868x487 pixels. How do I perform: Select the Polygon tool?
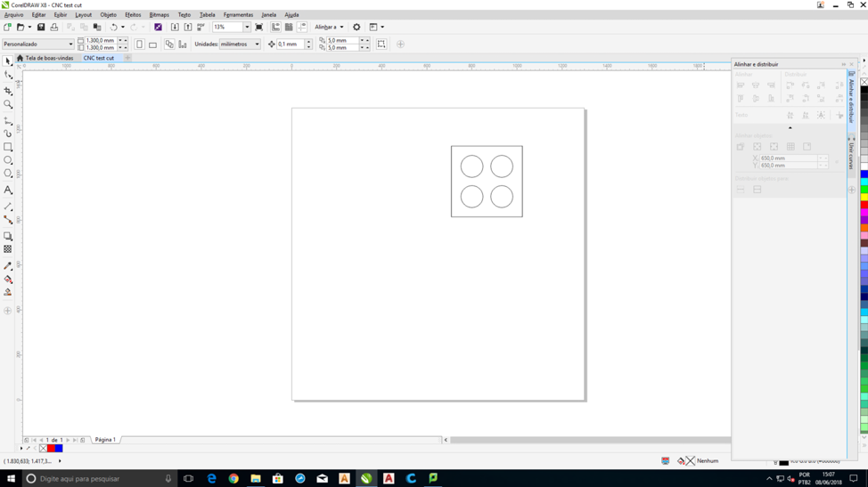(x=8, y=174)
